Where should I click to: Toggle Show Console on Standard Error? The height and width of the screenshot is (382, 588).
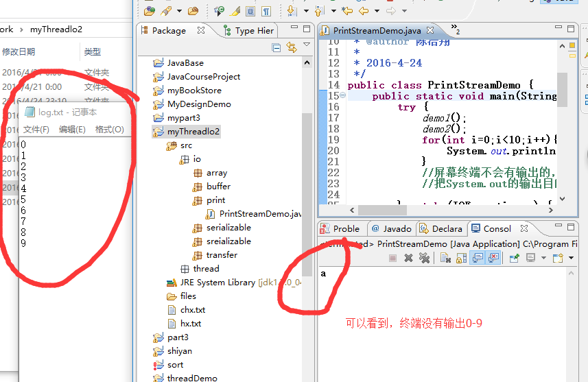493,258
